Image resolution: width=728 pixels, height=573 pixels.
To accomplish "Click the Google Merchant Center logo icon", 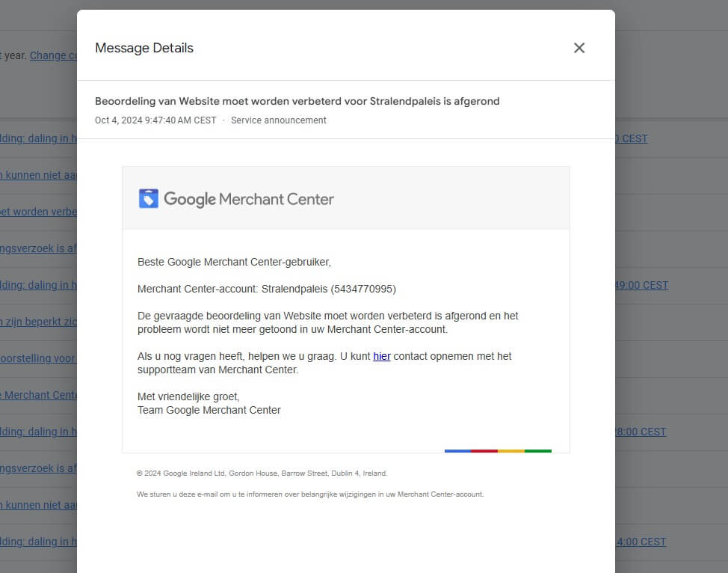I will tap(149, 198).
